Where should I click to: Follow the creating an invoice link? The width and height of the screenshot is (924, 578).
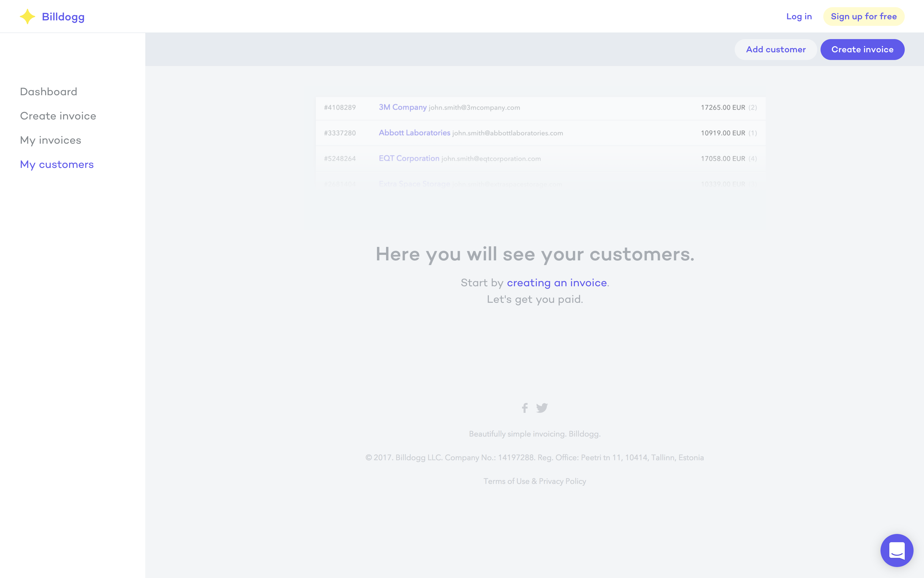point(557,283)
